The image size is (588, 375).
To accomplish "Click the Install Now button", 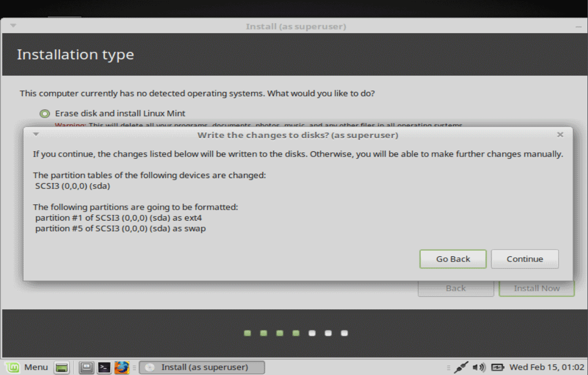I will pos(536,288).
